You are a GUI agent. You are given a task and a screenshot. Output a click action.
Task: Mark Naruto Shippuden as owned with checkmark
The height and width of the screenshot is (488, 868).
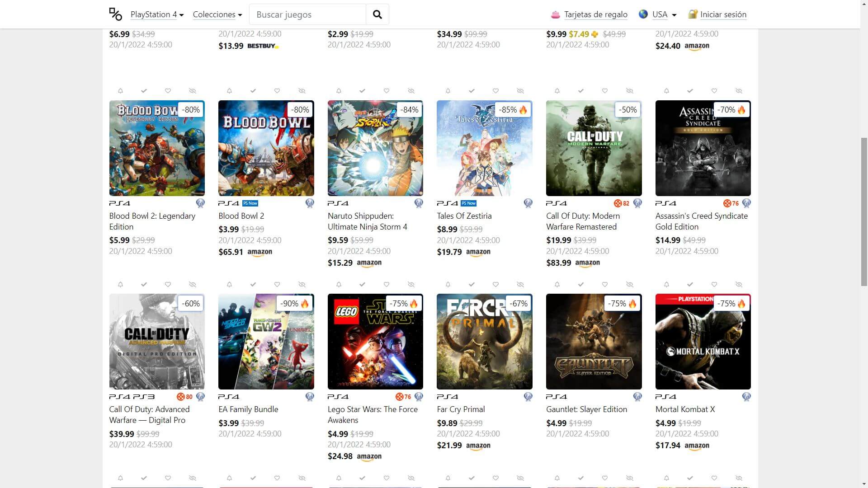pos(362,91)
